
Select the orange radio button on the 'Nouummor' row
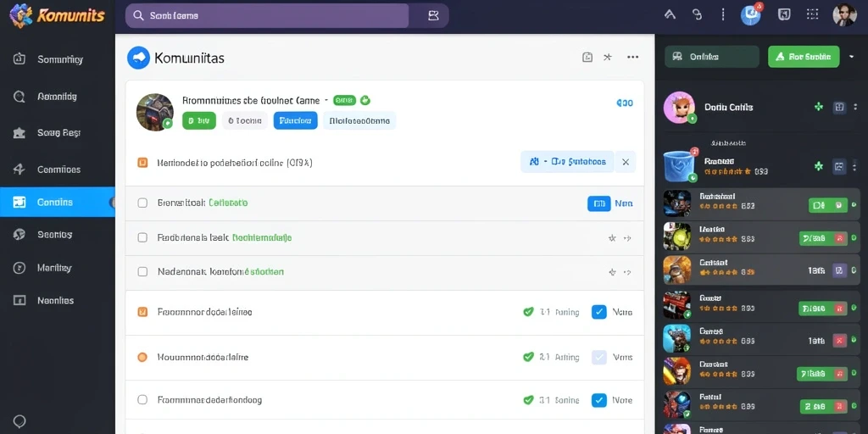pyautogui.click(x=142, y=357)
